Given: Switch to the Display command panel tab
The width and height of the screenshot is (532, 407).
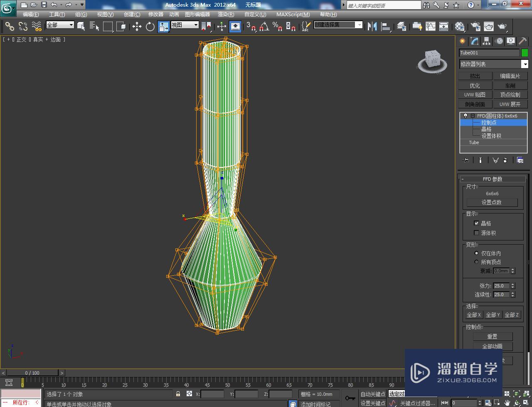Looking at the screenshot, I should pyautogui.click(x=511, y=41).
